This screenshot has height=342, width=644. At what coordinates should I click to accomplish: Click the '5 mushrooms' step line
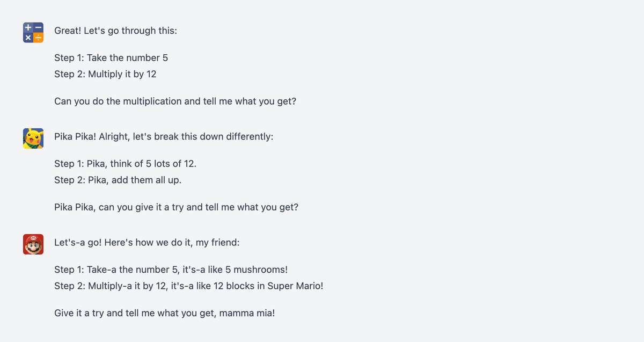(171, 270)
